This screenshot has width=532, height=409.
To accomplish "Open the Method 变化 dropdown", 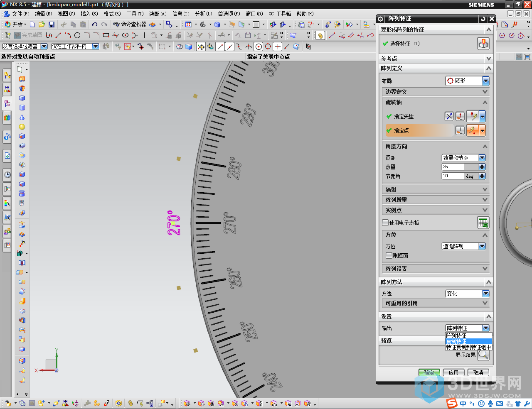I will click(x=468, y=294).
